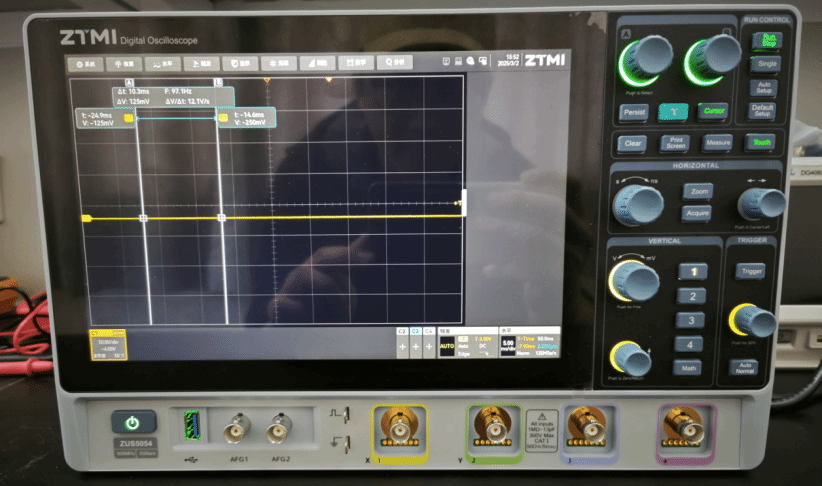Toggle channel 1 with the '1' button
The image size is (822, 486).
coord(686,271)
